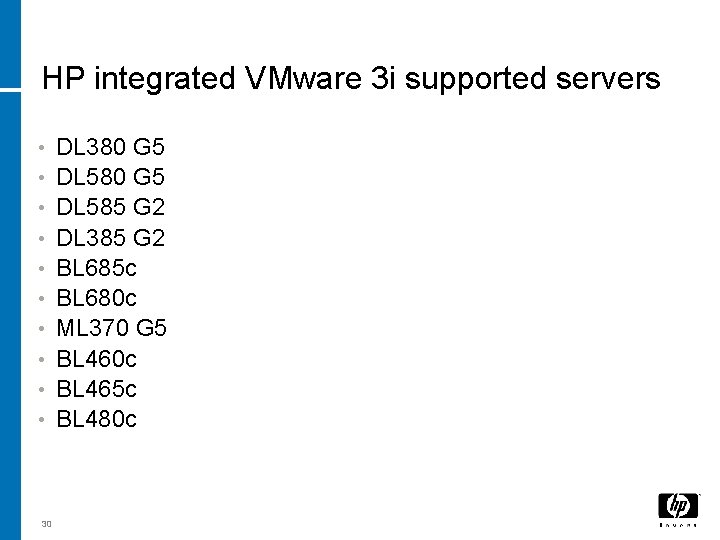720x540 pixels.
Task: Select the bullet marker beside BL685c
Action: 39,269
